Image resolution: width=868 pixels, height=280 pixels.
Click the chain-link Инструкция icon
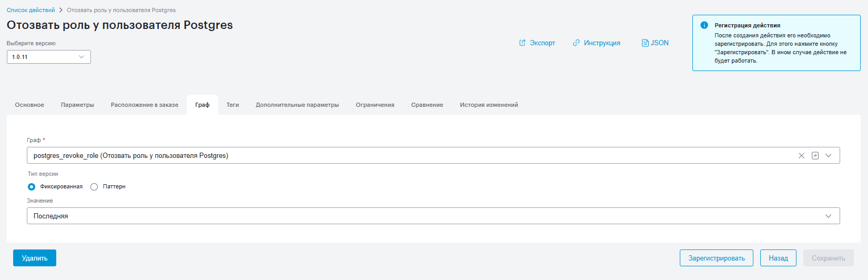click(576, 43)
